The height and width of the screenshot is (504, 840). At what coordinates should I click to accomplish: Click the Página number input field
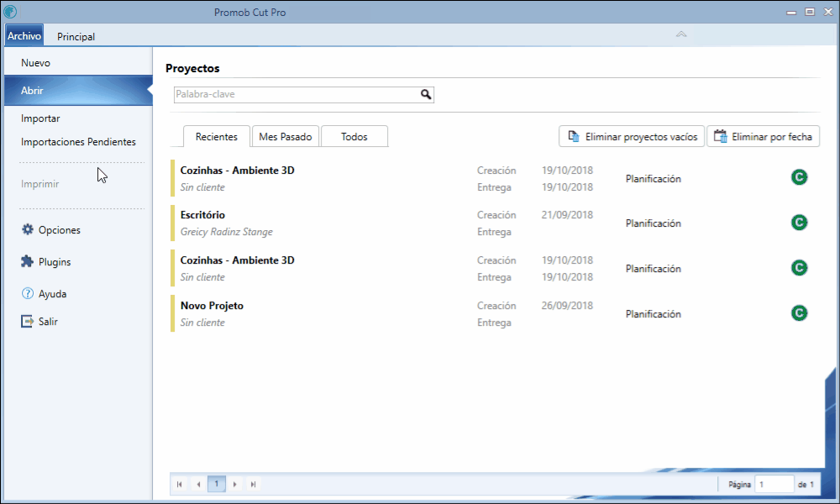coord(774,484)
